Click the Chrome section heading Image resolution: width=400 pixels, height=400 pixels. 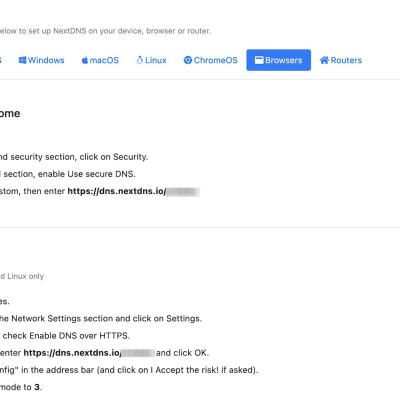point(10,113)
